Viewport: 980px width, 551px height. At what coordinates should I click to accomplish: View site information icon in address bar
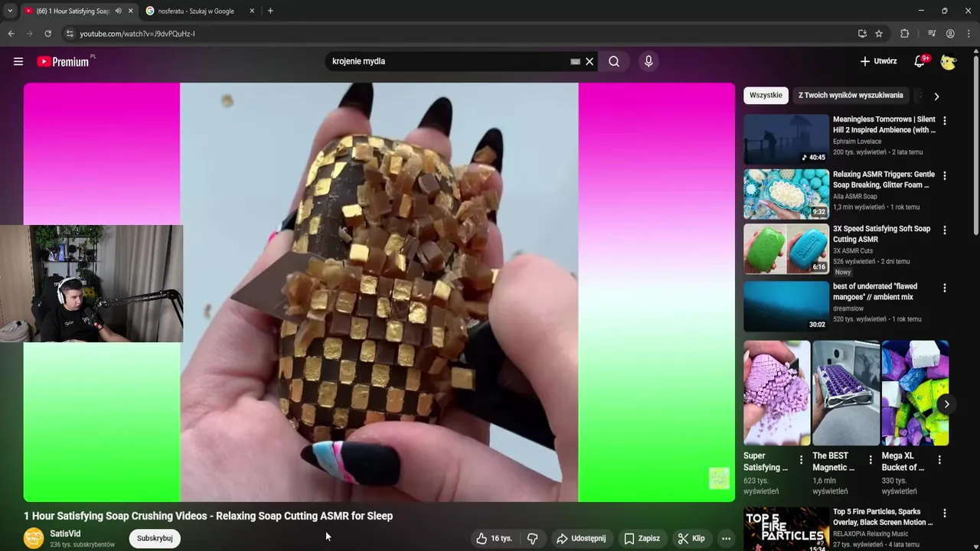tap(70, 34)
